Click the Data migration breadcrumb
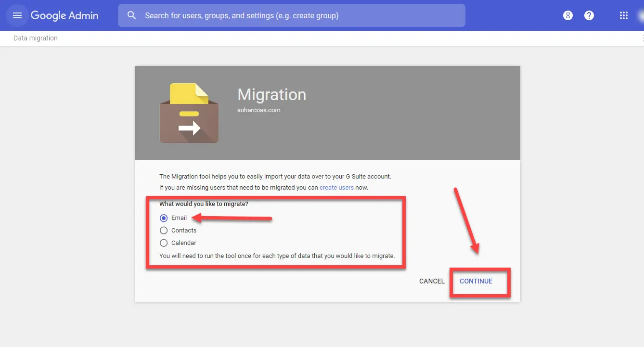 (x=36, y=38)
